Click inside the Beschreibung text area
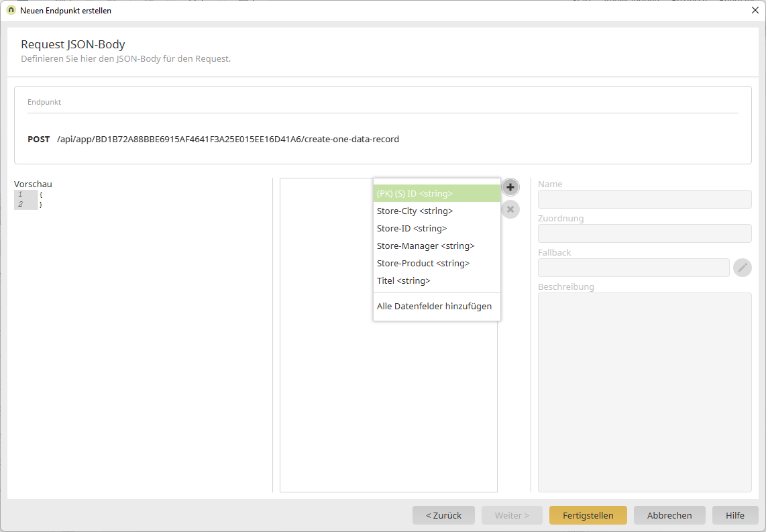This screenshot has width=766, height=532. coord(645,392)
